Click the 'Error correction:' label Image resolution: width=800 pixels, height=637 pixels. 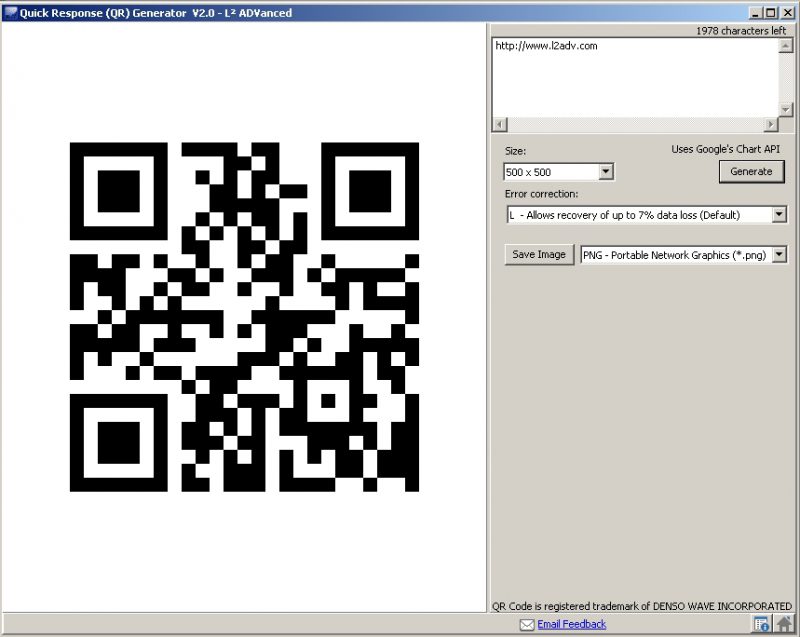pos(541,194)
